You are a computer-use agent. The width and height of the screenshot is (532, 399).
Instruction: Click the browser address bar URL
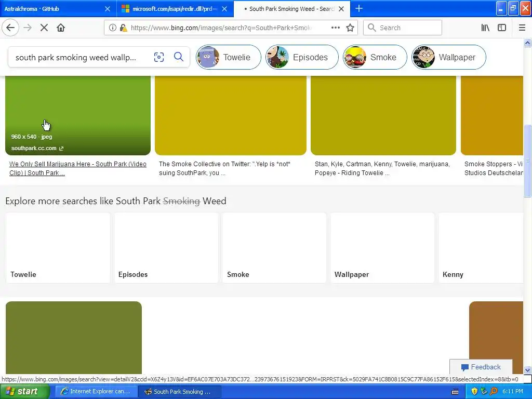[221, 28]
